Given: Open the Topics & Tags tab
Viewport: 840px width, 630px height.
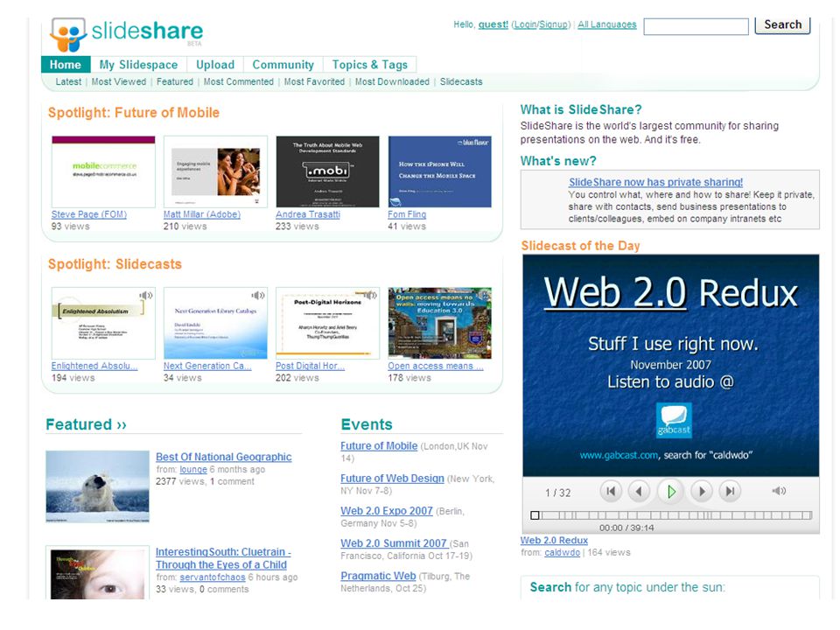Looking at the screenshot, I should point(369,65).
